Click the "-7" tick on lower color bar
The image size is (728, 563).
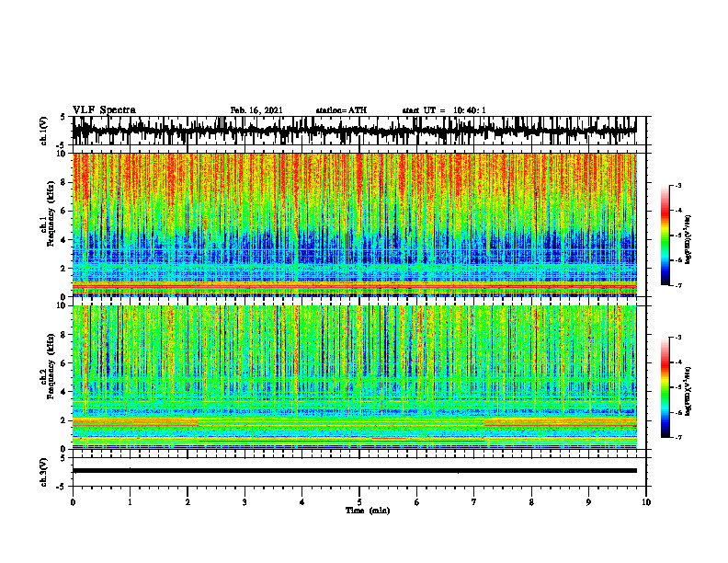pyautogui.click(x=678, y=437)
